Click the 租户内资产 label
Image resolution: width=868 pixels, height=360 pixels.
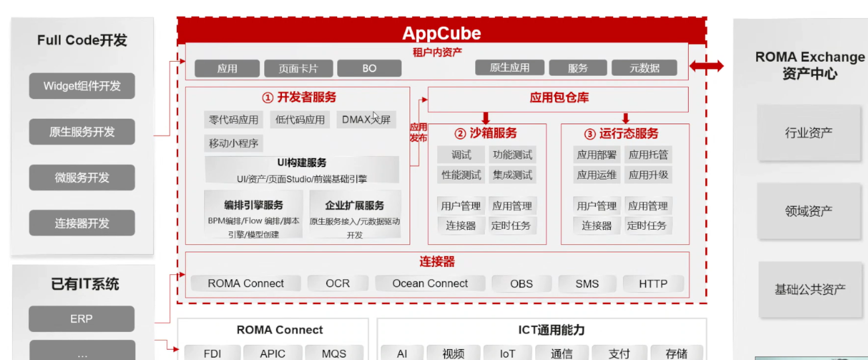(x=437, y=52)
